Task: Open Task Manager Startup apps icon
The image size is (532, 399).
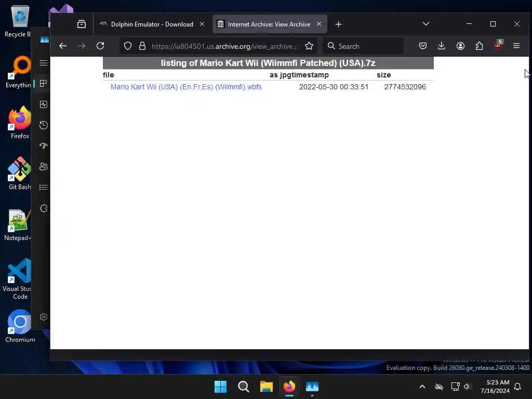Action: coord(44,146)
